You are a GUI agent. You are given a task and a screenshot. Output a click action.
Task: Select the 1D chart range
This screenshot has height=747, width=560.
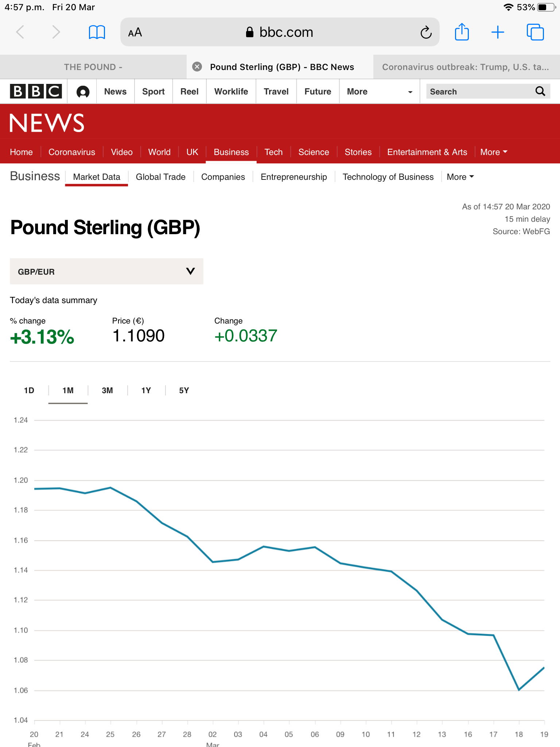(x=29, y=391)
